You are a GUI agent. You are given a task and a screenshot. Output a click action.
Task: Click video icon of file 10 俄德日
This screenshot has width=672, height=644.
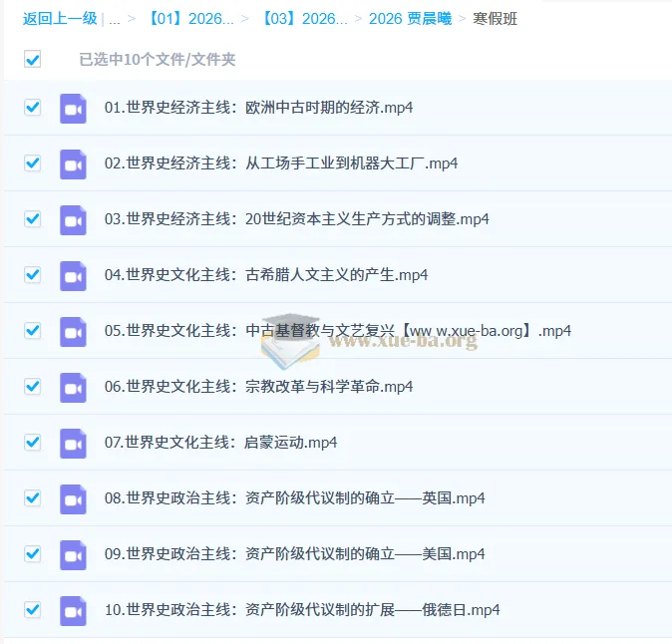coord(73,611)
